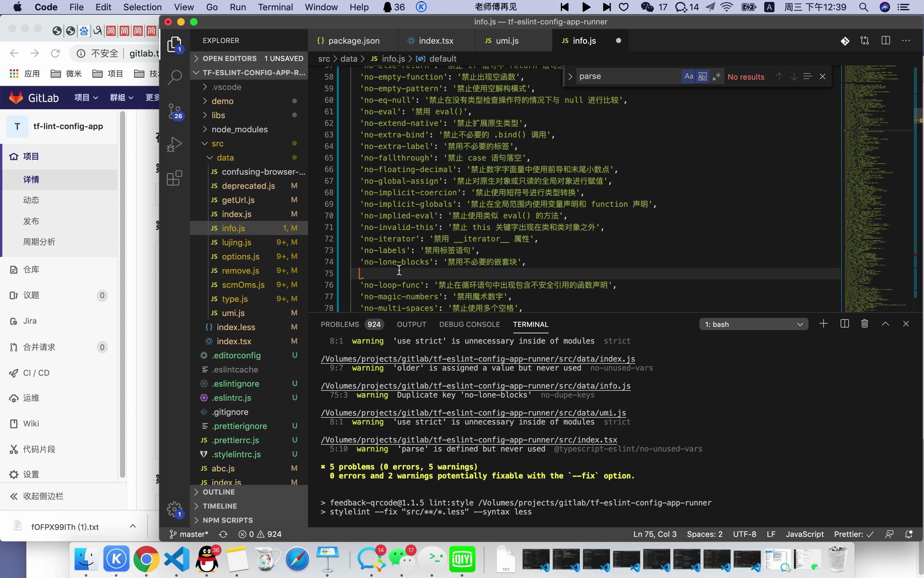Change language mode 'JavaScript' in status bar
The width and height of the screenshot is (924, 578).
(805, 534)
